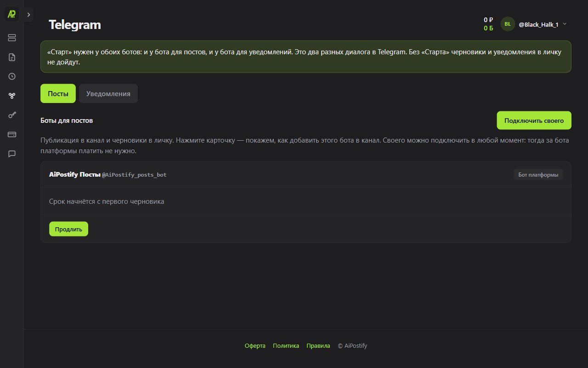Viewport: 588px width, 368px height.
Task: Expand the sidebar with the arrow toggle
Action: (29, 15)
